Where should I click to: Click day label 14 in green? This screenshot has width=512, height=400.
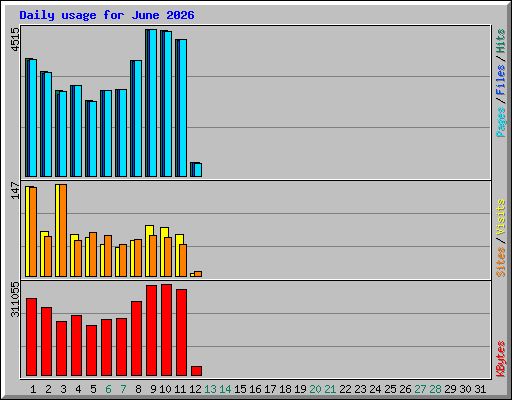225,389
